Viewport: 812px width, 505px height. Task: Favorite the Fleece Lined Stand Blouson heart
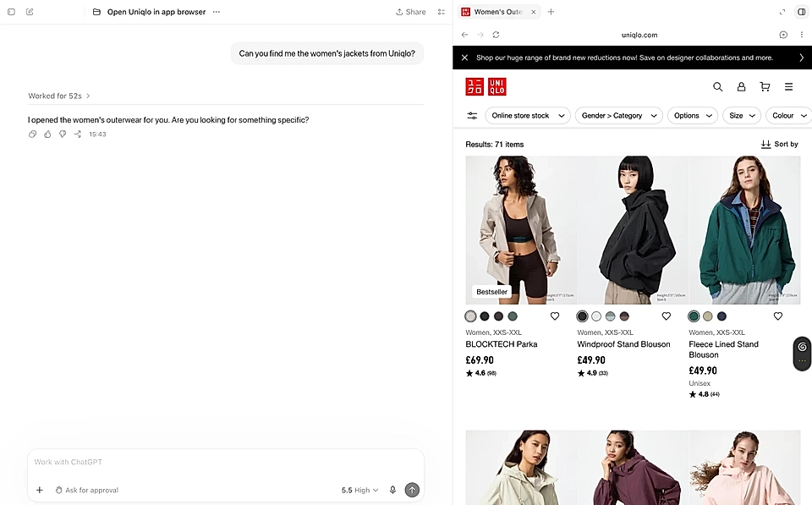click(778, 316)
